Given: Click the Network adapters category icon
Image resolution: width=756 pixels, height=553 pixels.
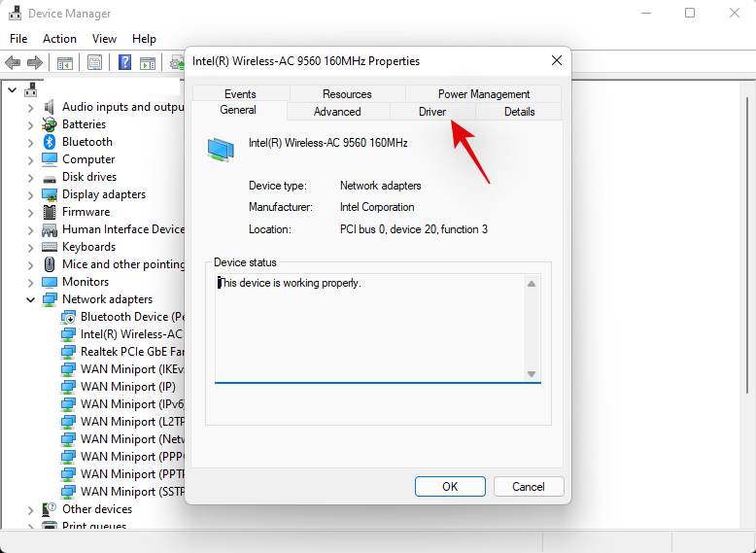Looking at the screenshot, I should point(50,299).
